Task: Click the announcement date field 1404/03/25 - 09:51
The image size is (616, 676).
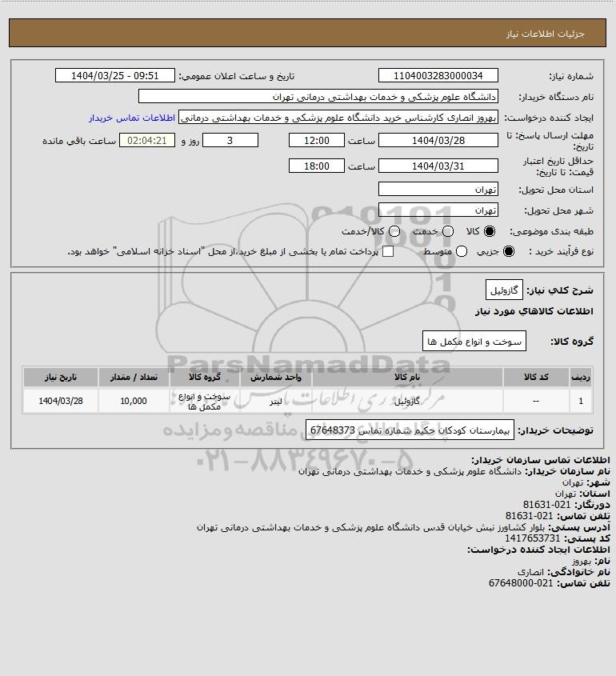Action: click(x=115, y=75)
